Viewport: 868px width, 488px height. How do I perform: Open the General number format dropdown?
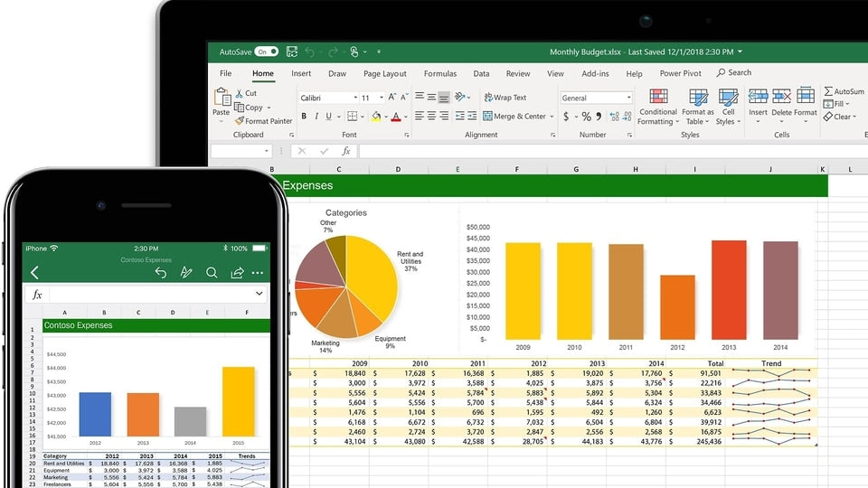coord(628,98)
